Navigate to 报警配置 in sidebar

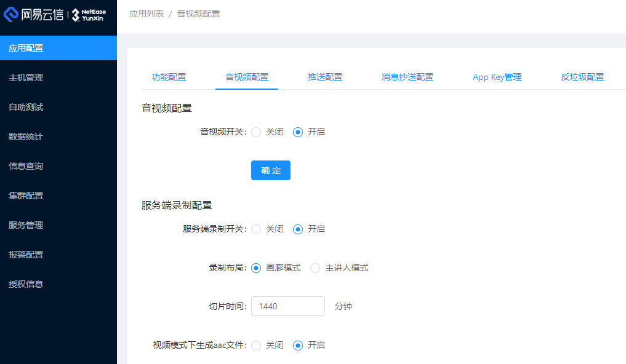(26, 255)
